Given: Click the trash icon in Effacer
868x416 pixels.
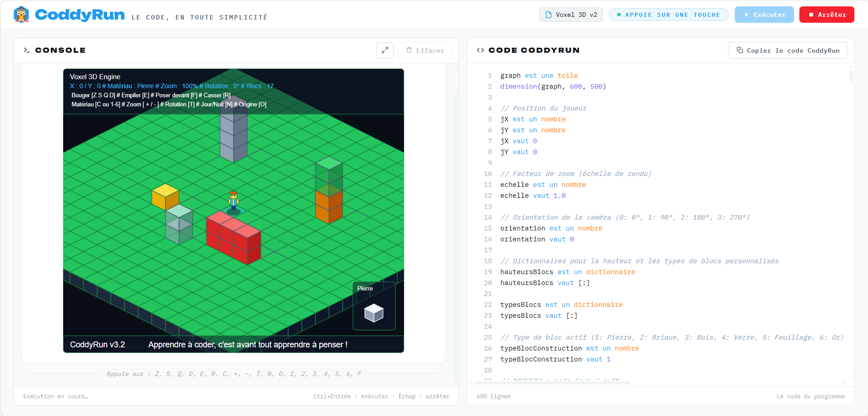Looking at the screenshot, I should coord(409,50).
